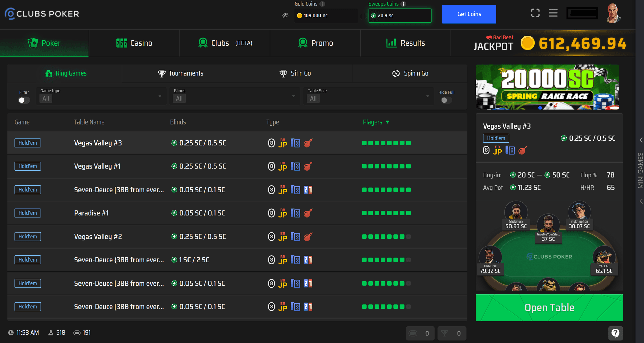Enable the Filter toggle
644x343 pixels.
[x=24, y=100]
